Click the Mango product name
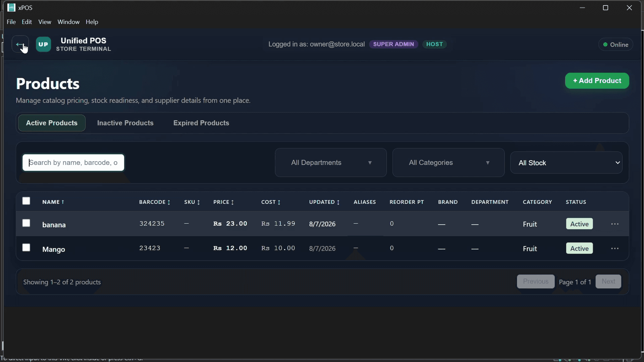The image size is (644, 362). (54, 249)
